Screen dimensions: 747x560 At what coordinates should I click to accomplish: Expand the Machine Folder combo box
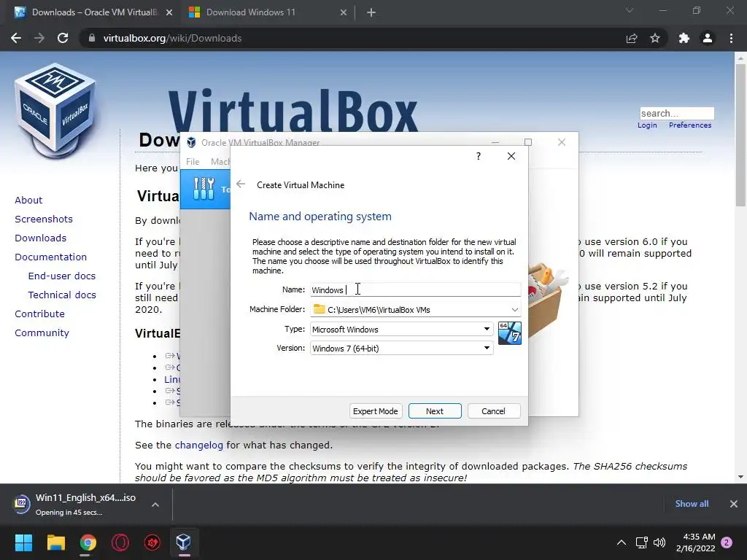click(514, 309)
